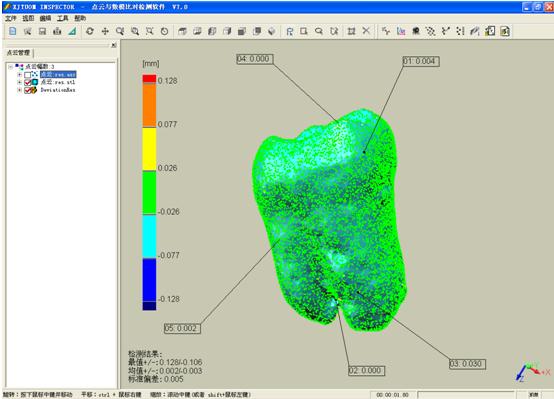554x399 pixels.
Task: Click the dark blob surface icon
Action: pos(416,31)
